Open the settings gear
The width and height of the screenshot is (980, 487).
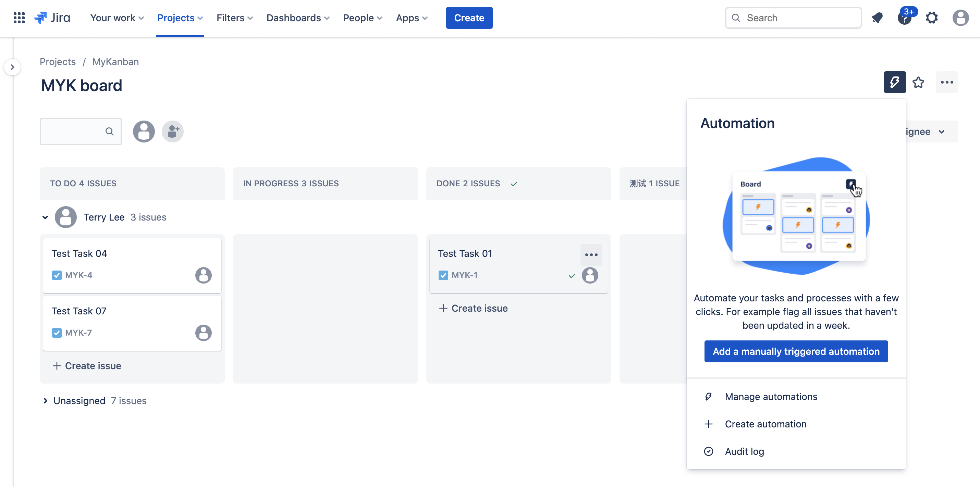(x=932, y=18)
